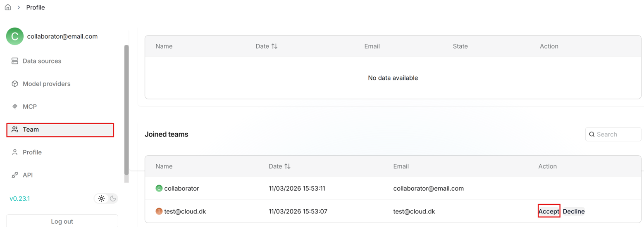The width and height of the screenshot is (644, 227).
Task: Click the Data sources server icon
Action: (x=15, y=61)
